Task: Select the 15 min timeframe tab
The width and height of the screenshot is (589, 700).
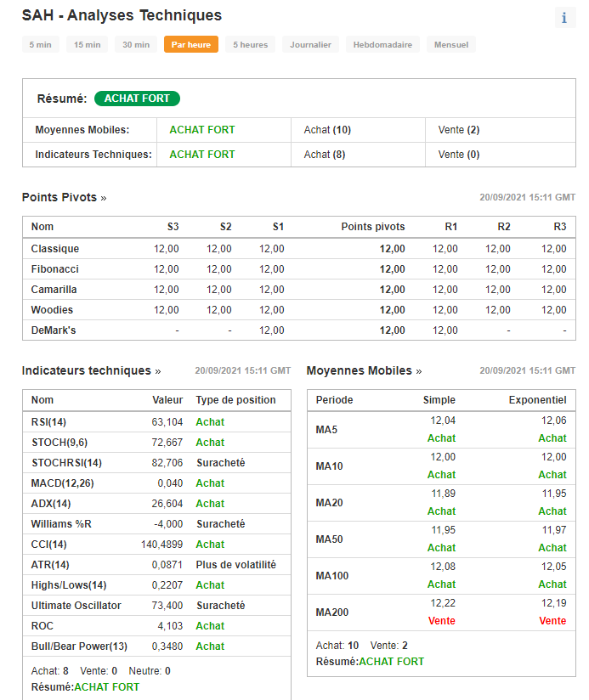Action: (87, 45)
